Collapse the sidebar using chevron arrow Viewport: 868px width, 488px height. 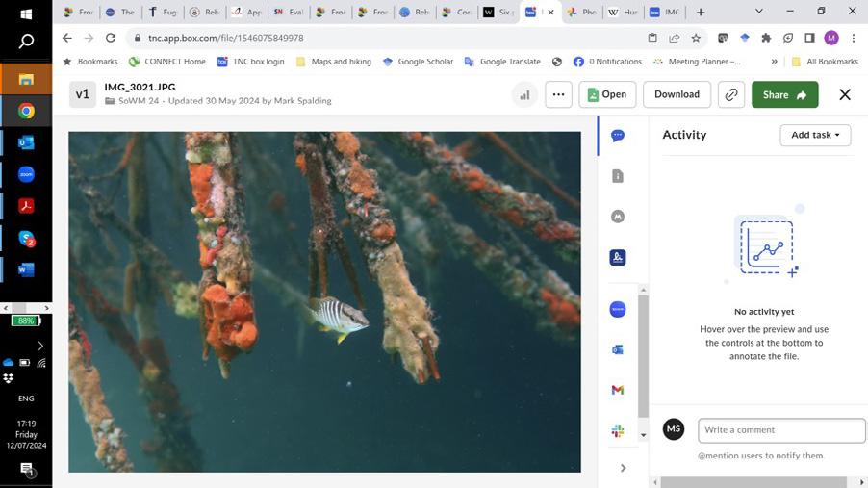(623, 468)
